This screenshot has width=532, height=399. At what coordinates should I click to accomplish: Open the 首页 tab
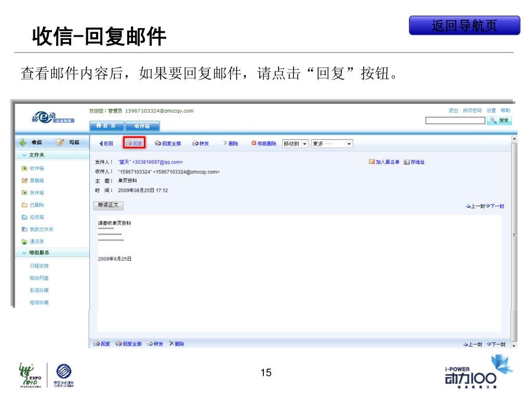(x=107, y=126)
